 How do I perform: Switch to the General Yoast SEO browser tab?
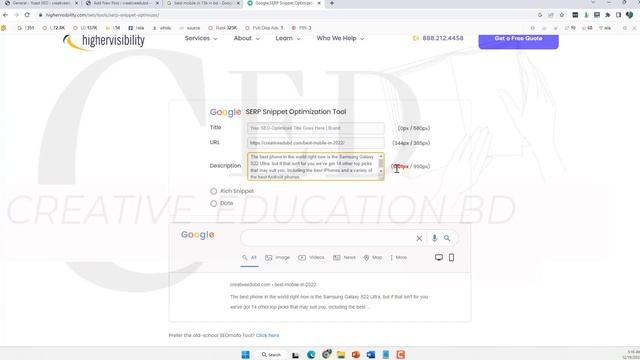[41, 3]
